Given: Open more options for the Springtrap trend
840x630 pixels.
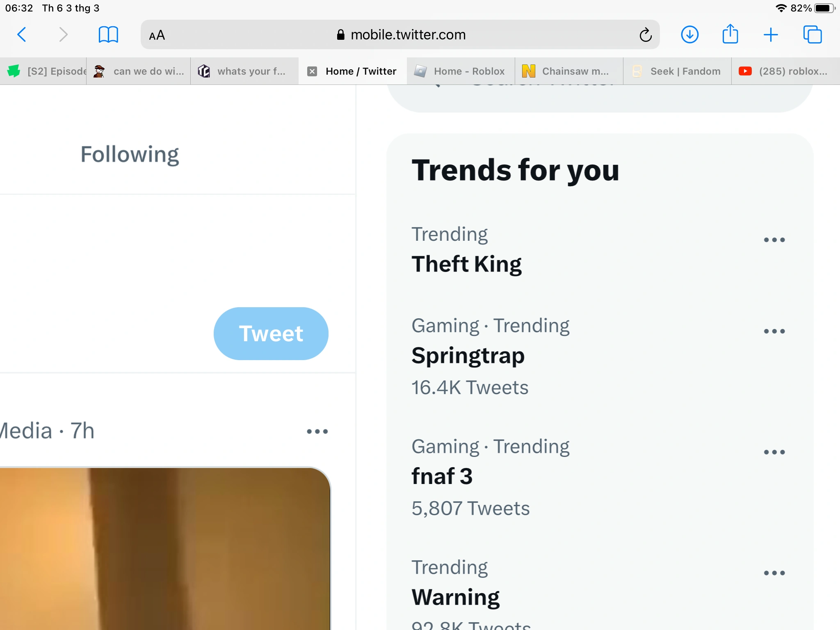Looking at the screenshot, I should [774, 331].
